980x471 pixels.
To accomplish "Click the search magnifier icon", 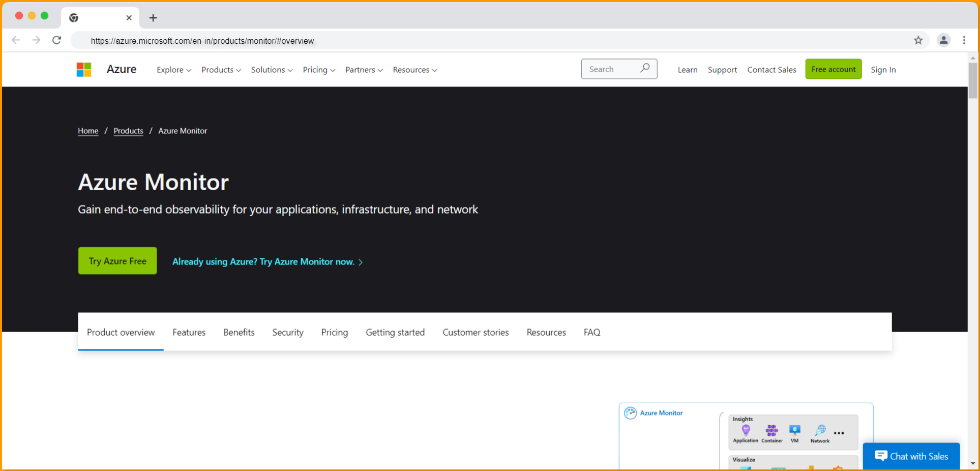I will pos(645,68).
